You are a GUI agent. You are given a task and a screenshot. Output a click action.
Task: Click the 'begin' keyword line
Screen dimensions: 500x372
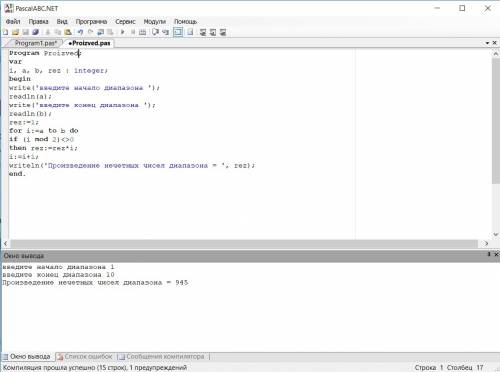(20, 79)
